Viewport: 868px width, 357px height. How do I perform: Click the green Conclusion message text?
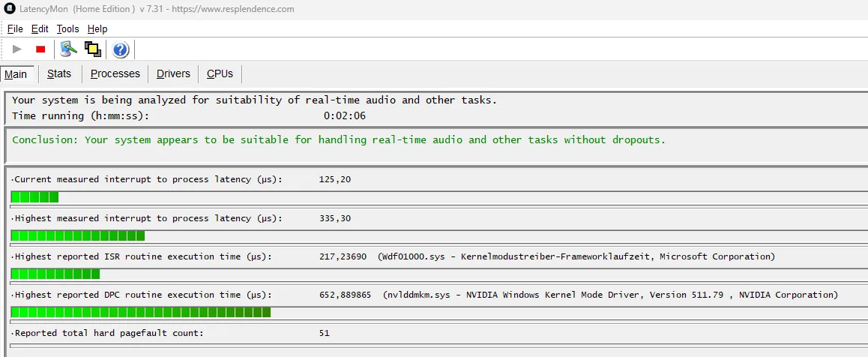(339, 140)
